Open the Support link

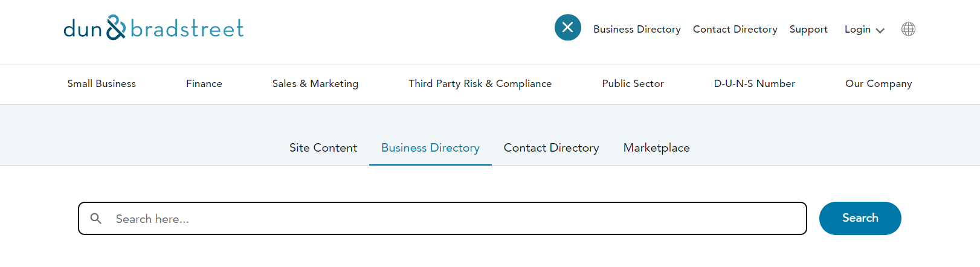pos(808,29)
